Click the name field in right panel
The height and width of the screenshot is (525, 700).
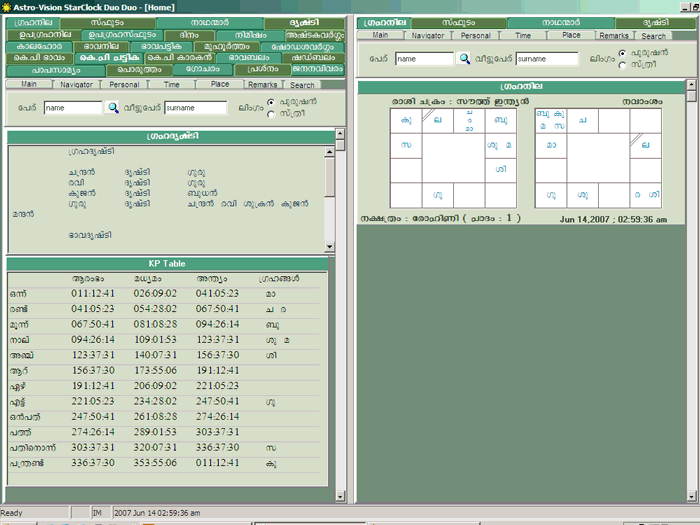pos(425,58)
